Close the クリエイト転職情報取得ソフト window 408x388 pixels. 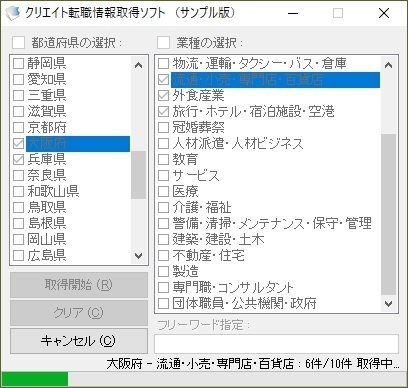coord(384,13)
